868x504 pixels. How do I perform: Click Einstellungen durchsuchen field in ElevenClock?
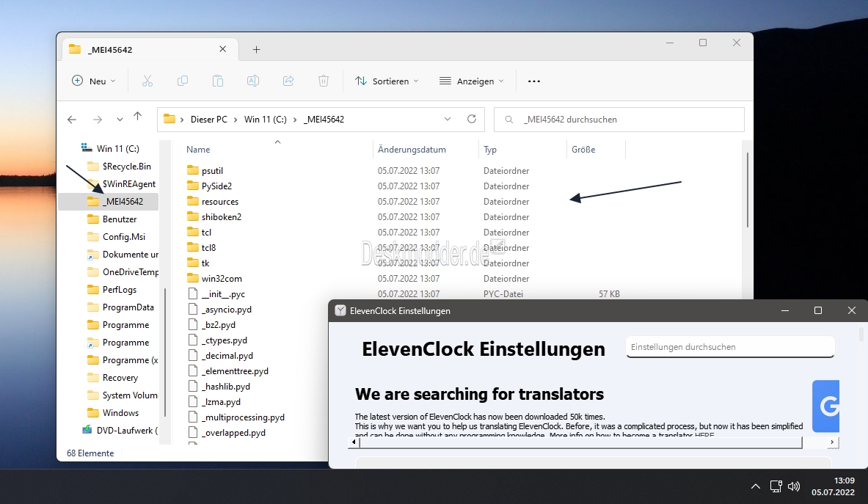[730, 347]
